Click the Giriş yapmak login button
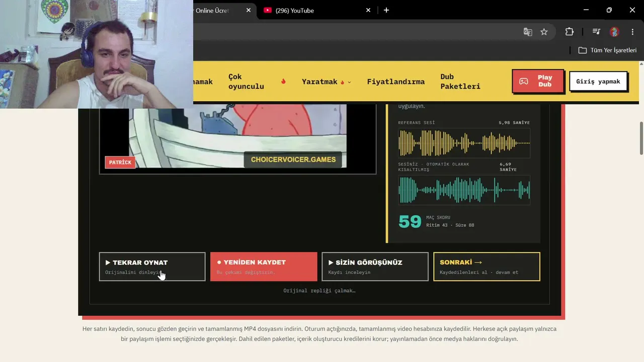The image size is (644, 362). pos(598,81)
